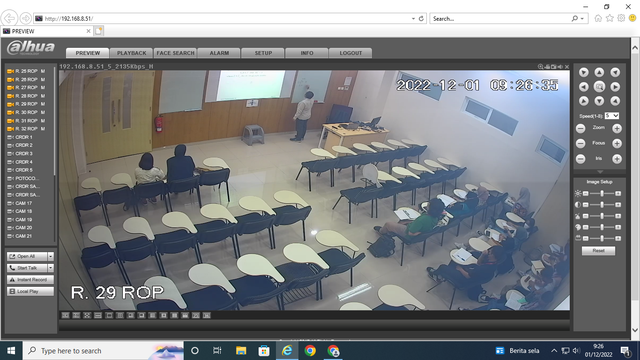Increase brightness with the plus icon
This screenshot has height=360, width=640.
point(618,193)
